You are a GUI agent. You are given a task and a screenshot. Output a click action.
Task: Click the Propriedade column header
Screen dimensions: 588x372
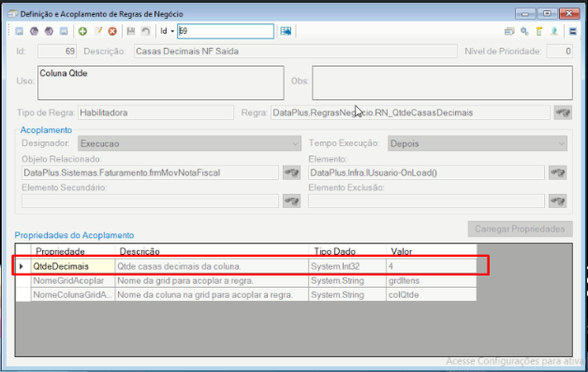73,251
